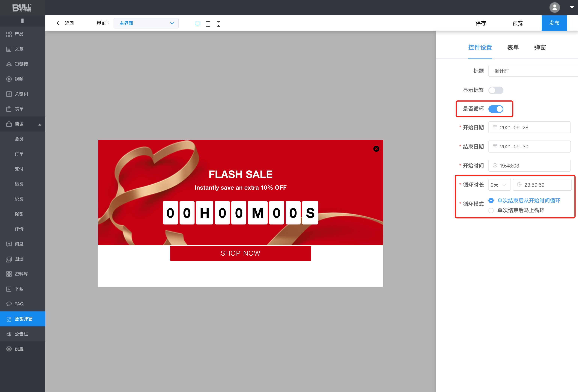Close the Flash Sale popup with X

(x=376, y=149)
